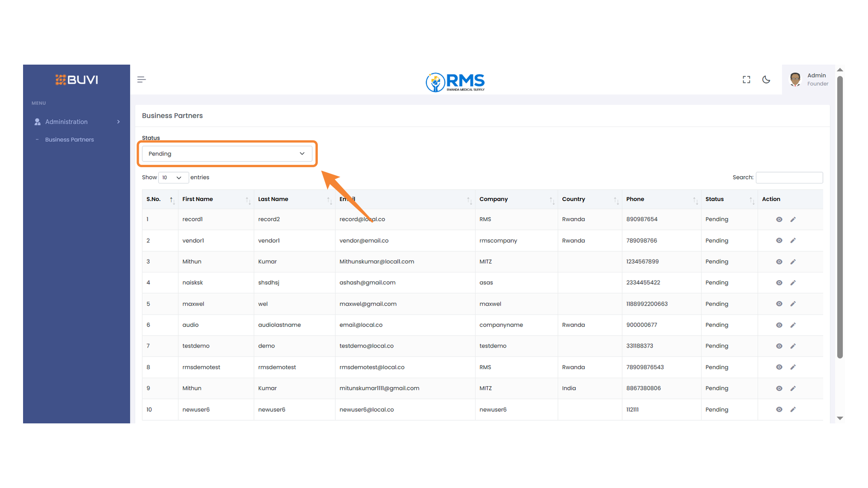This screenshot has height=488, width=868.
Task: Click the MENU section label in sidebar
Action: (x=38, y=103)
